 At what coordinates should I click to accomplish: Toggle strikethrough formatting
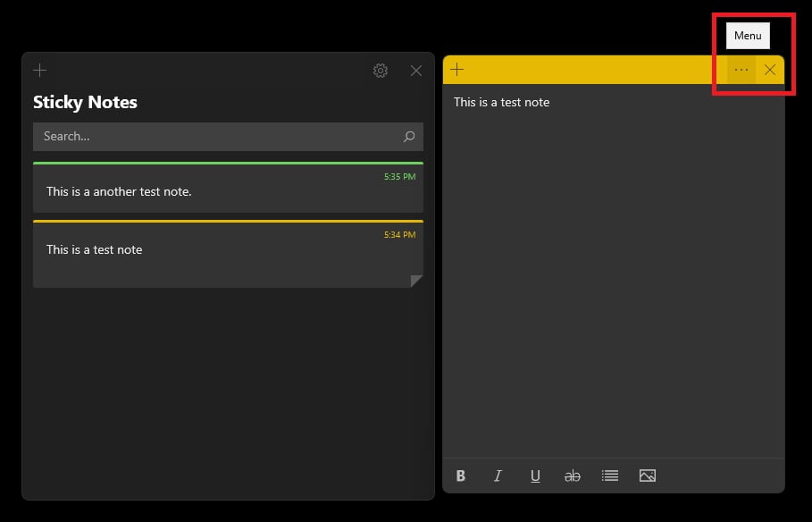click(573, 476)
